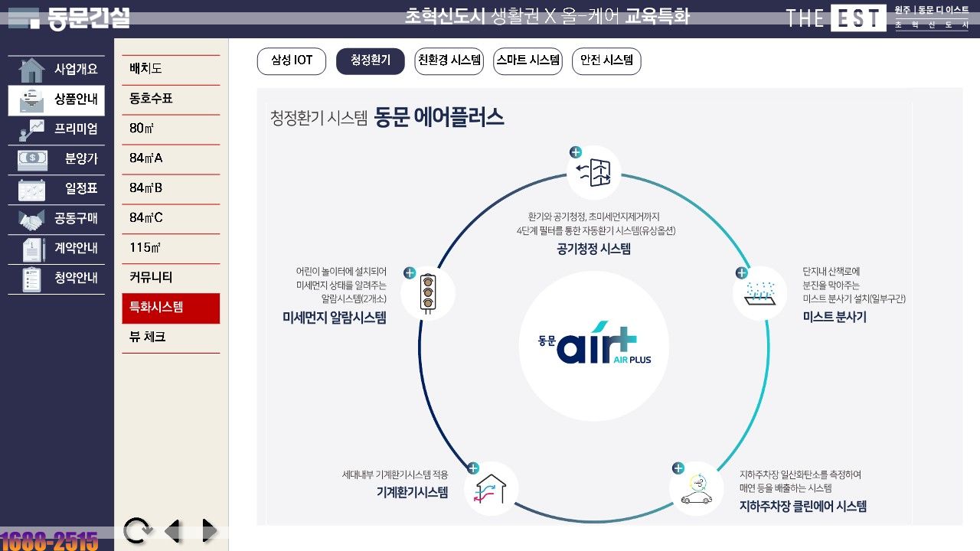Open the 스마트 시스템 tab

pyautogui.click(x=528, y=61)
